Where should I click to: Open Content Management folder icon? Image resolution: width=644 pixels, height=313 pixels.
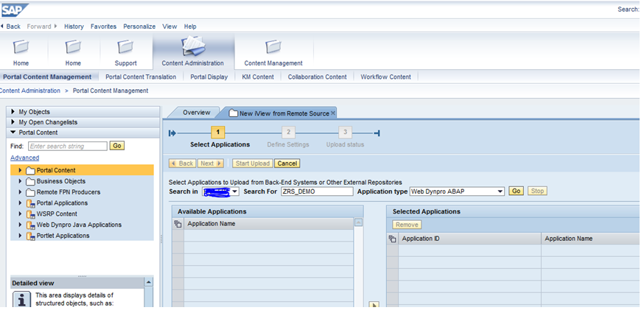[273, 47]
